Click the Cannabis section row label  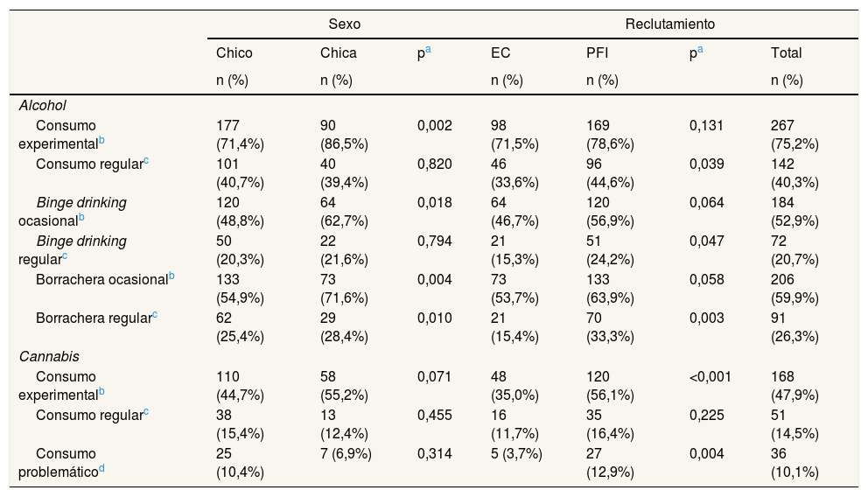[47, 358]
